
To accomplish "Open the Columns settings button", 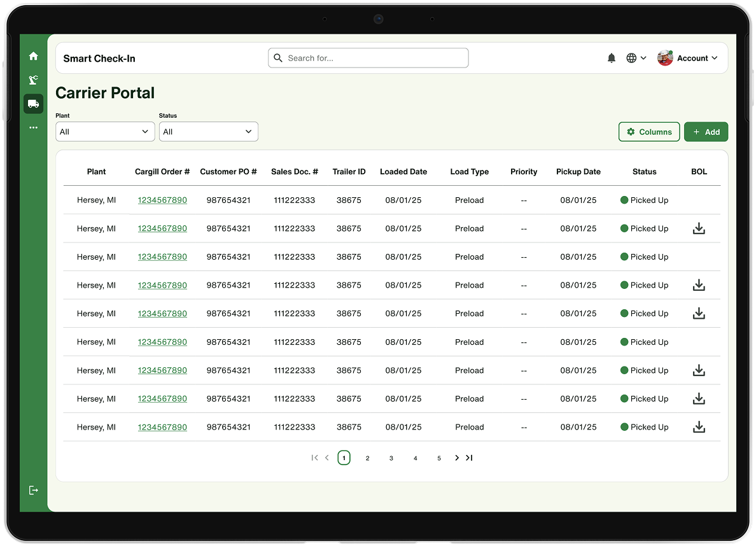I will 649,132.
